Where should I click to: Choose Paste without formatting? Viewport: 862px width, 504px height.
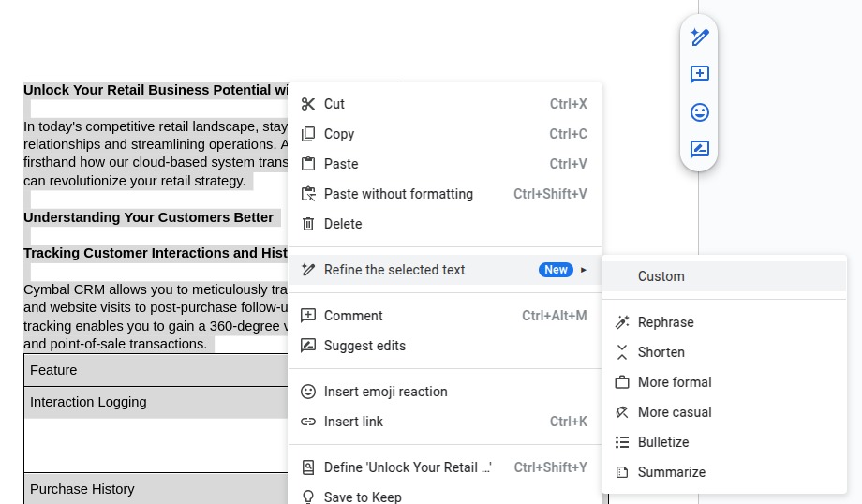(x=398, y=194)
